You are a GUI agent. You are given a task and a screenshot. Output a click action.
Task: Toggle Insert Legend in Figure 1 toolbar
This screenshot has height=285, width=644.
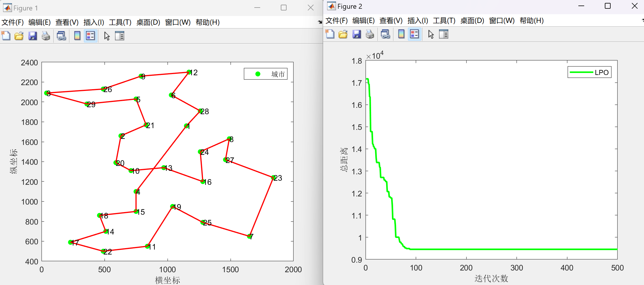pos(91,36)
